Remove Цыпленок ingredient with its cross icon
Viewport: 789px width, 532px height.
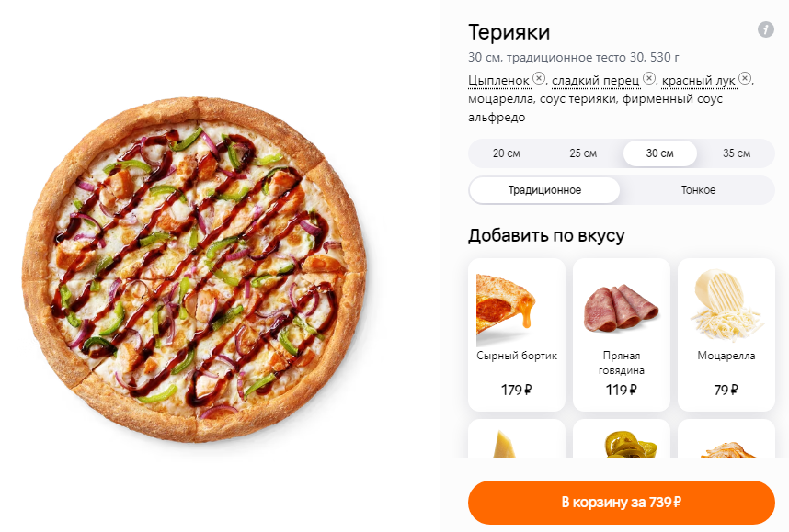pos(539,78)
